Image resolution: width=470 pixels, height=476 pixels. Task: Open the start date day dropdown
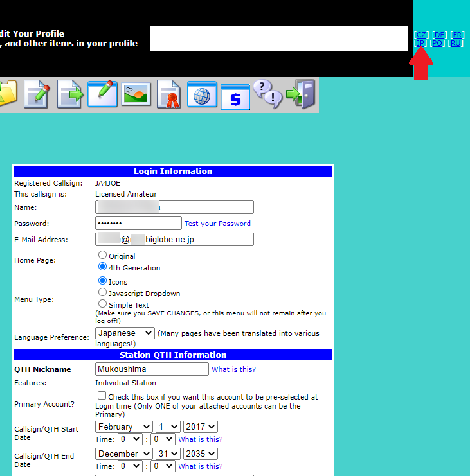(x=168, y=427)
